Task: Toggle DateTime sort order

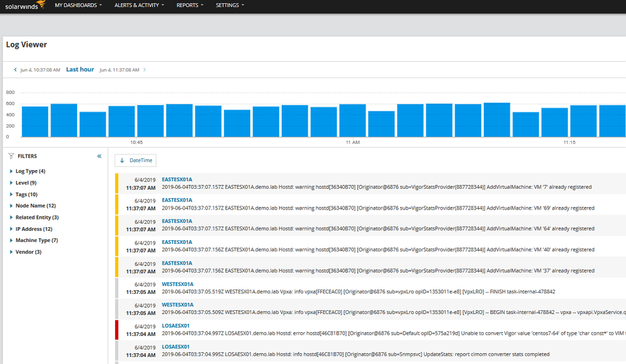Action: click(136, 160)
